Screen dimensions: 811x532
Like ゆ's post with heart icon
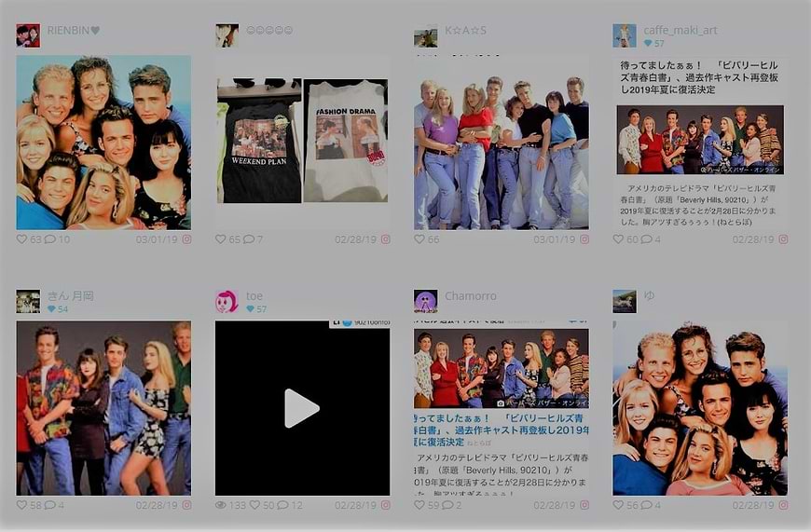point(618,505)
